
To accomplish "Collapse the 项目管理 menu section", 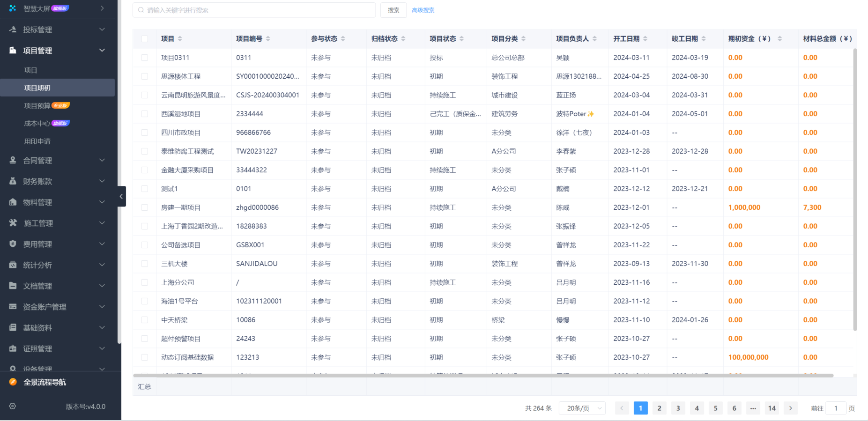I will point(102,51).
